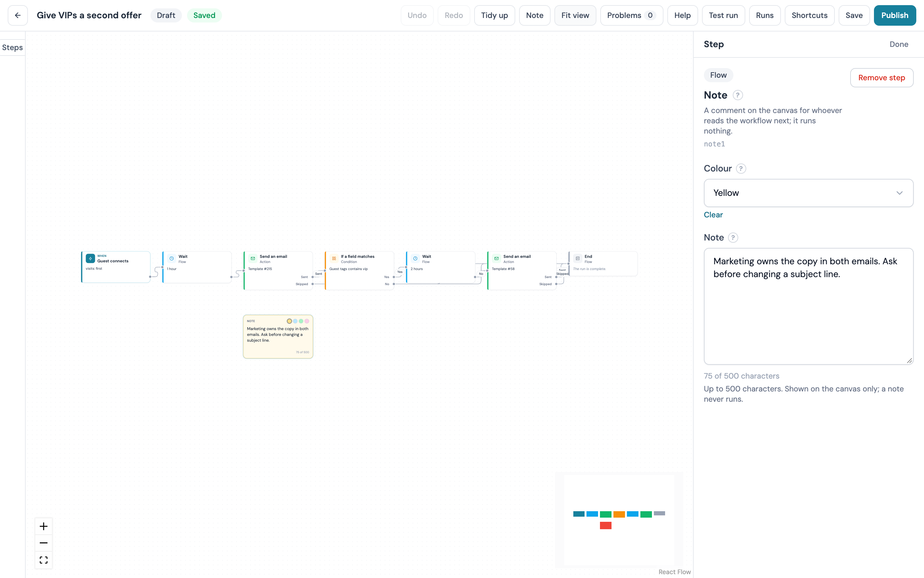Click Done in the Step panel
Image resolution: width=924 pixels, height=578 pixels.
coord(899,44)
